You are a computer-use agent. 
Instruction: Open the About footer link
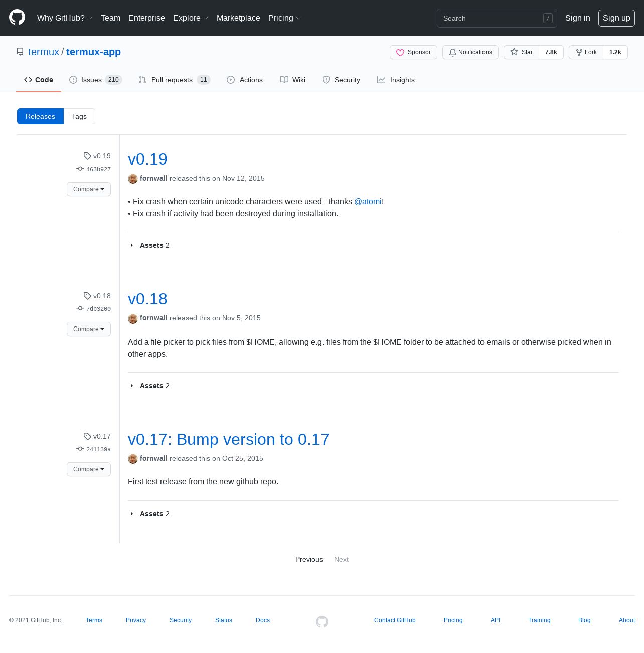pyautogui.click(x=627, y=620)
